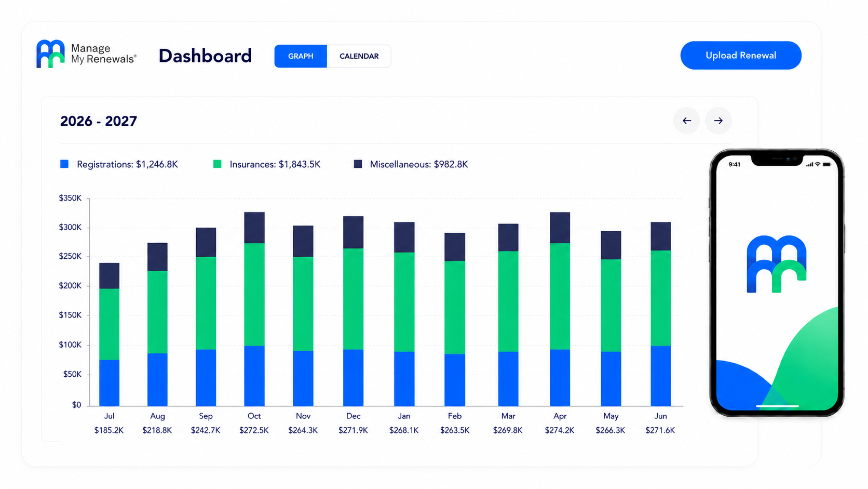Click the $263.5K total under Feb
Screen dimensions: 868x489
tap(455, 430)
